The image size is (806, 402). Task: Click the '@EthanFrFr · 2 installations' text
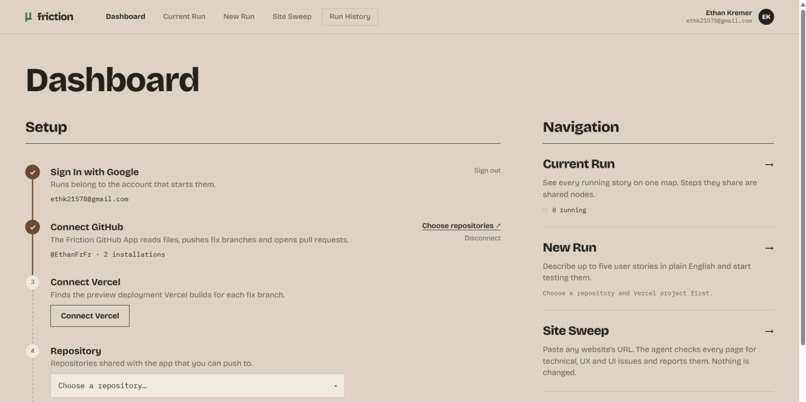point(108,254)
